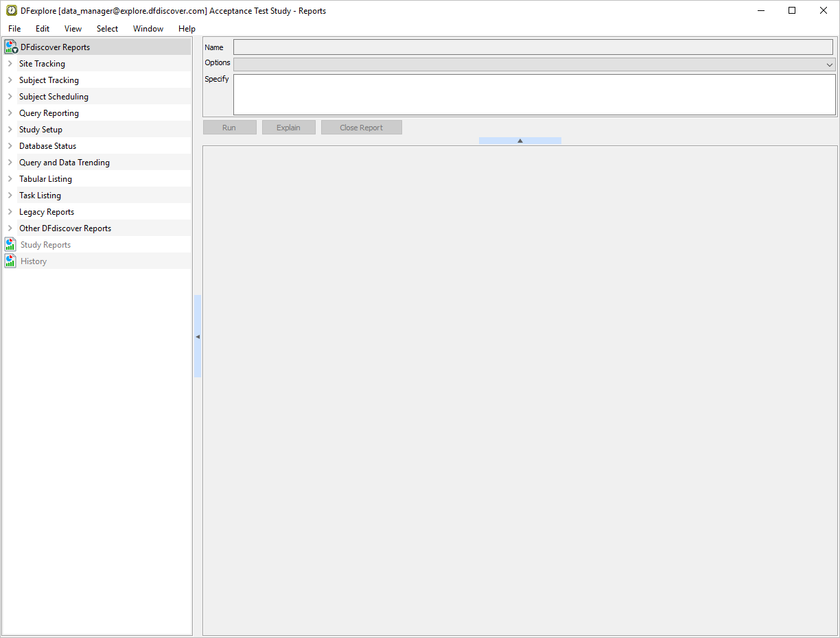Click the Explain button
840x638 pixels.
pyautogui.click(x=288, y=128)
